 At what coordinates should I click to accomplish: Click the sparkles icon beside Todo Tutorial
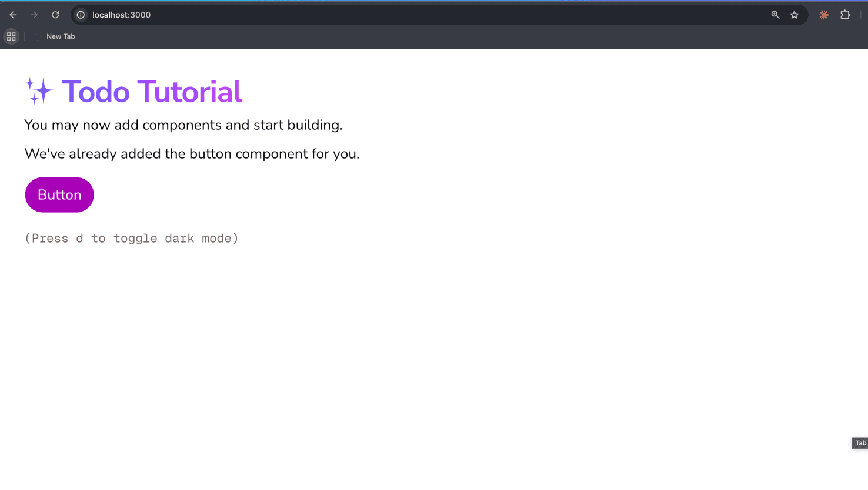click(x=39, y=91)
